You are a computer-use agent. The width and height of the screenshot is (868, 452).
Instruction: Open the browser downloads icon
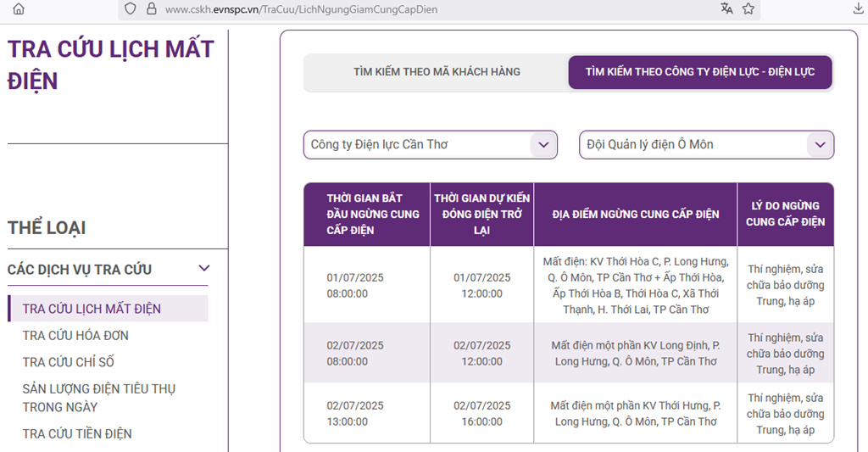pos(858,9)
